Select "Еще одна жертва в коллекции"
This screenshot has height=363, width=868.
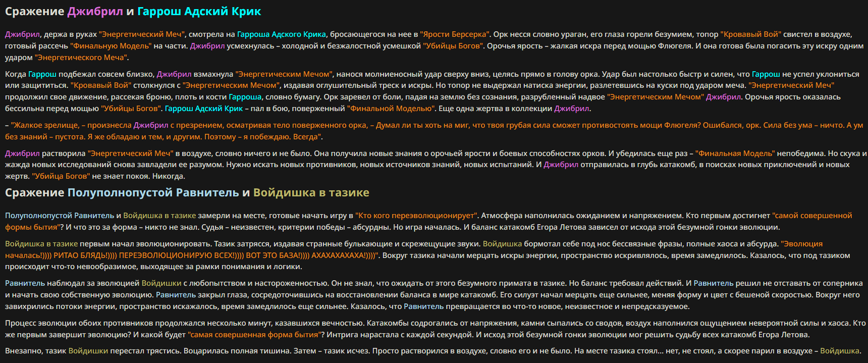click(x=495, y=109)
